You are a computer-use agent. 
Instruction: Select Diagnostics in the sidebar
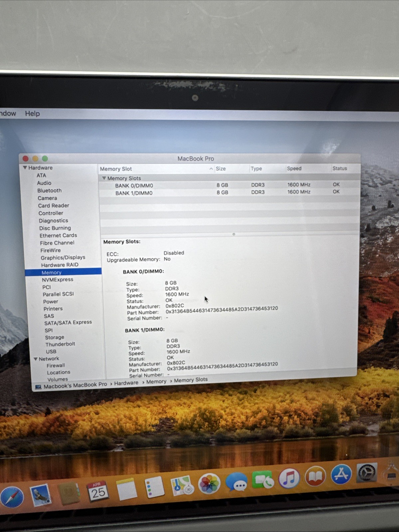coord(53,221)
